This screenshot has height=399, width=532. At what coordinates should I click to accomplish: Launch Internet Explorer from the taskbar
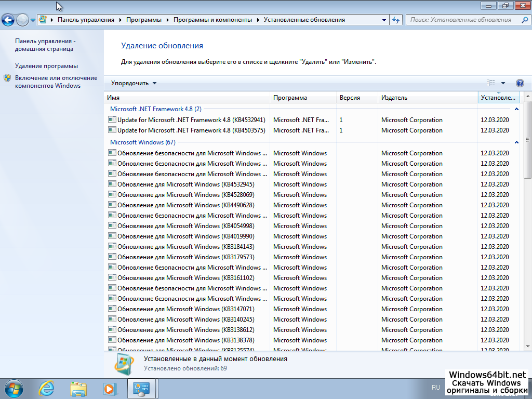tap(47, 388)
